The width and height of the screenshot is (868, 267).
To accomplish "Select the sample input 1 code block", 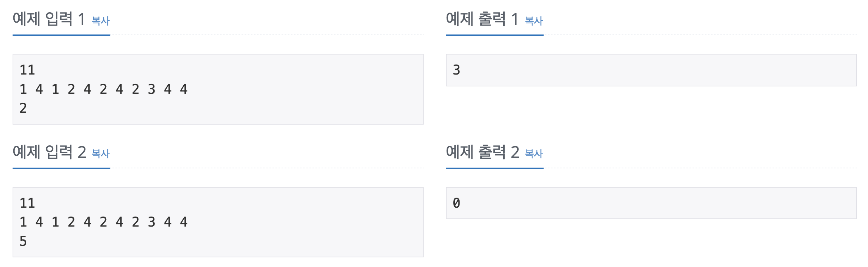I will [218, 89].
